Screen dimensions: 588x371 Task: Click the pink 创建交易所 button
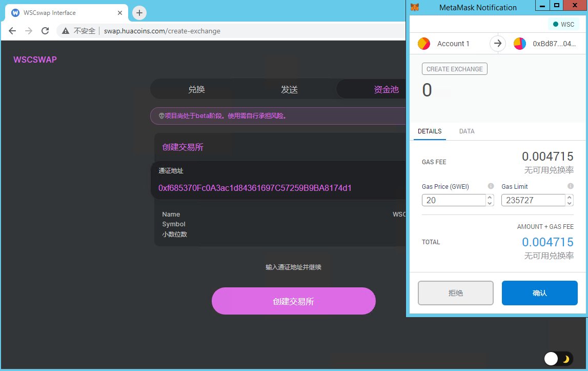[294, 301]
